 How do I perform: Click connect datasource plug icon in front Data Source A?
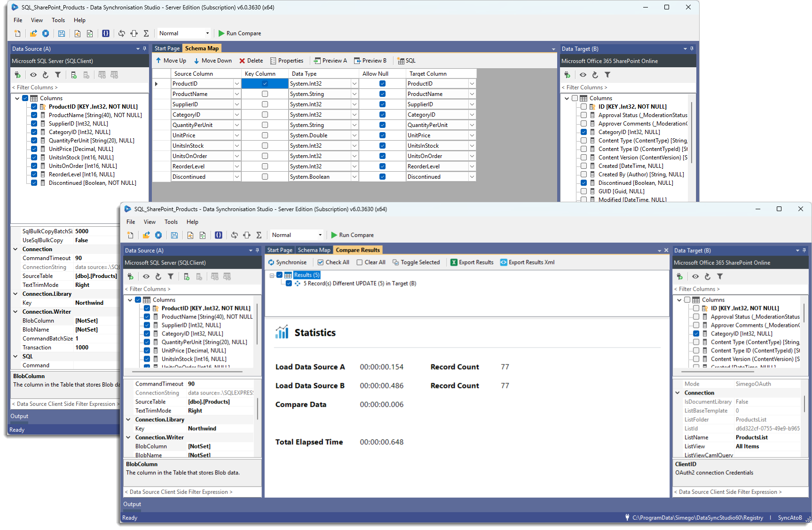pyautogui.click(x=130, y=277)
